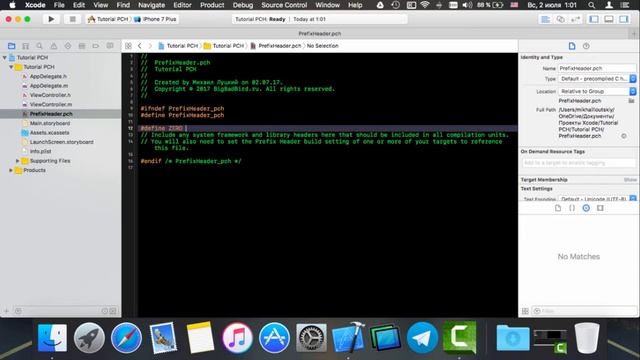Show Code Snippet library
Screen dimensions: 640x360
click(572, 208)
